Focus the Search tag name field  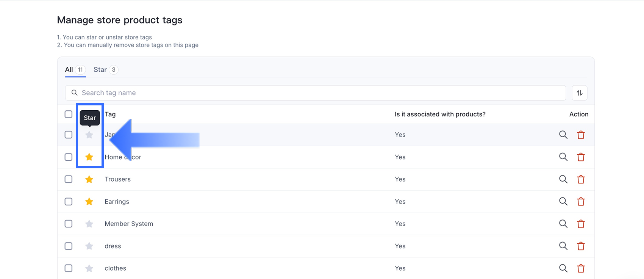315,93
